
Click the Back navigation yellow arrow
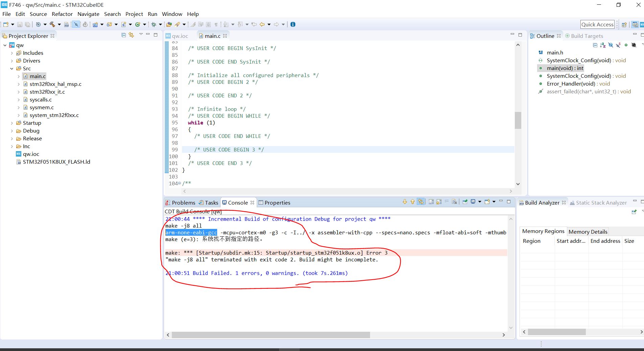point(262,24)
